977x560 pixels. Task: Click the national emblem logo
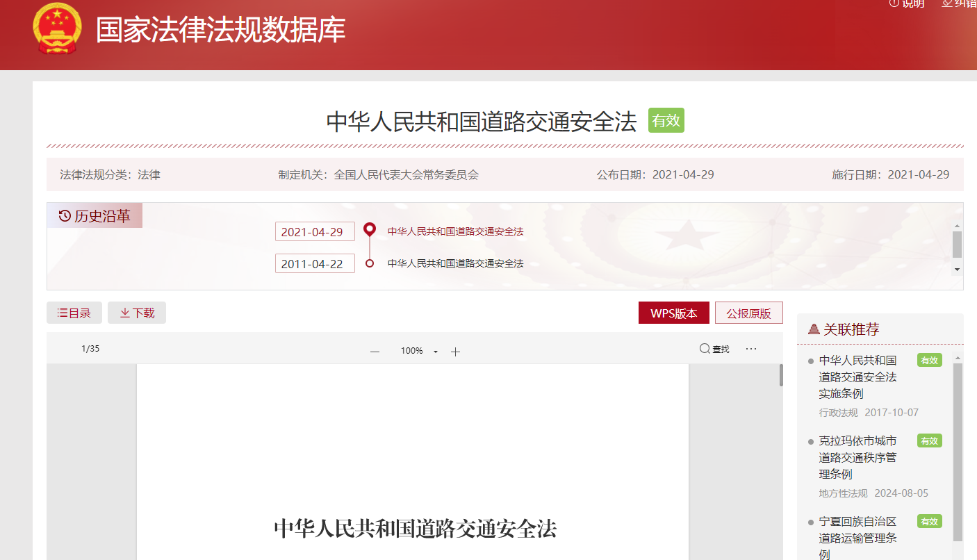[x=58, y=29]
